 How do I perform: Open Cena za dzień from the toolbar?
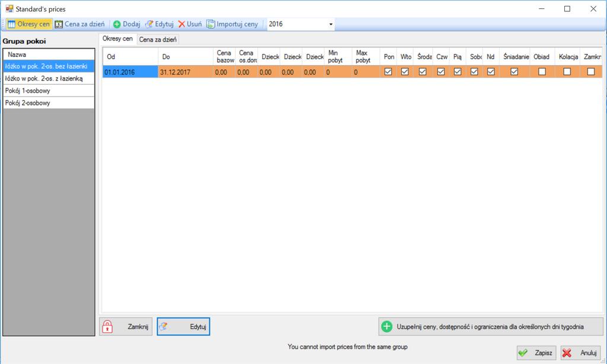[x=80, y=24]
